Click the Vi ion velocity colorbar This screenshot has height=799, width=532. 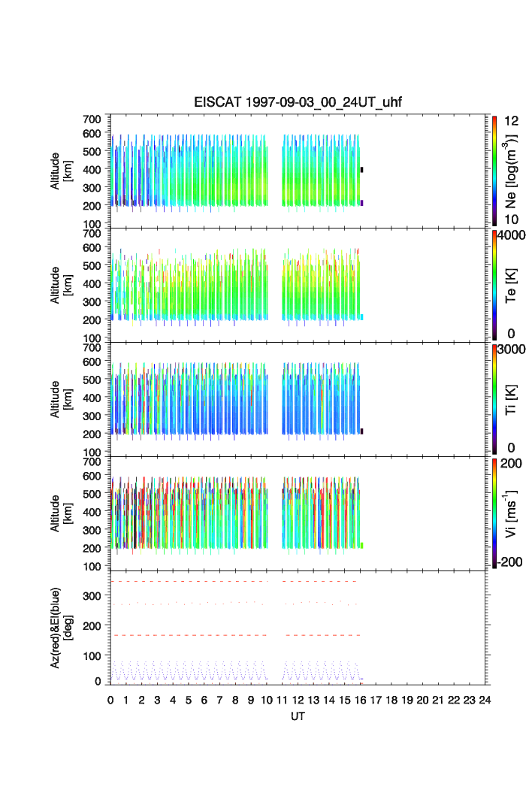tap(494, 513)
